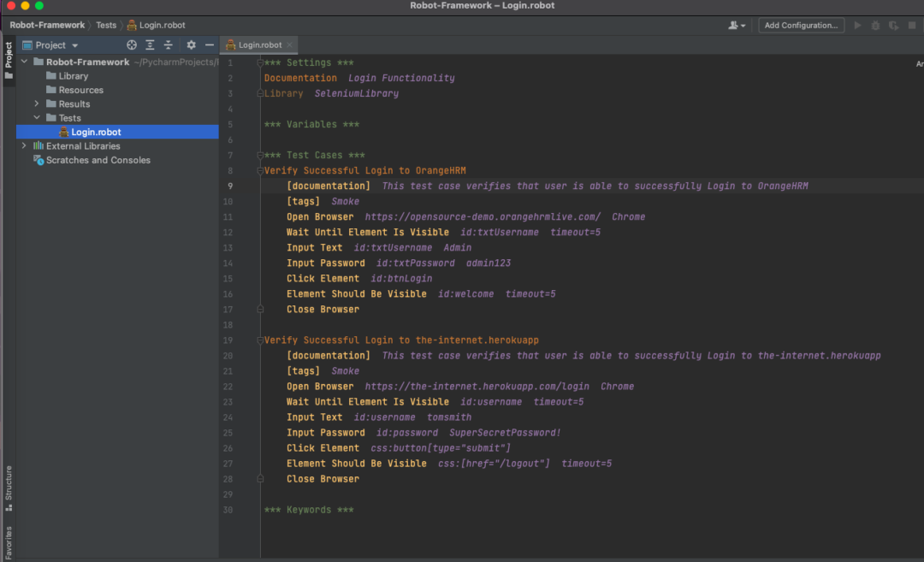The width and height of the screenshot is (924, 562).
Task: Click the Run with Coverage icon
Action: pyautogui.click(x=894, y=25)
